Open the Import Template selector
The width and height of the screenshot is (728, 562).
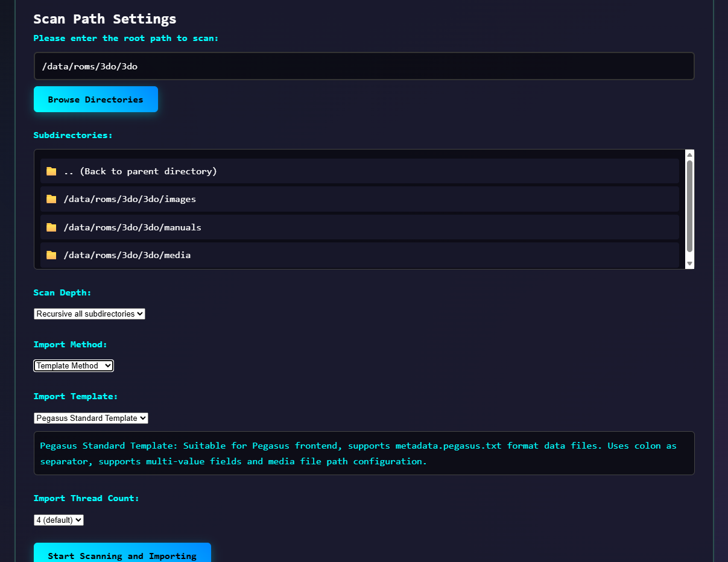tap(90, 418)
